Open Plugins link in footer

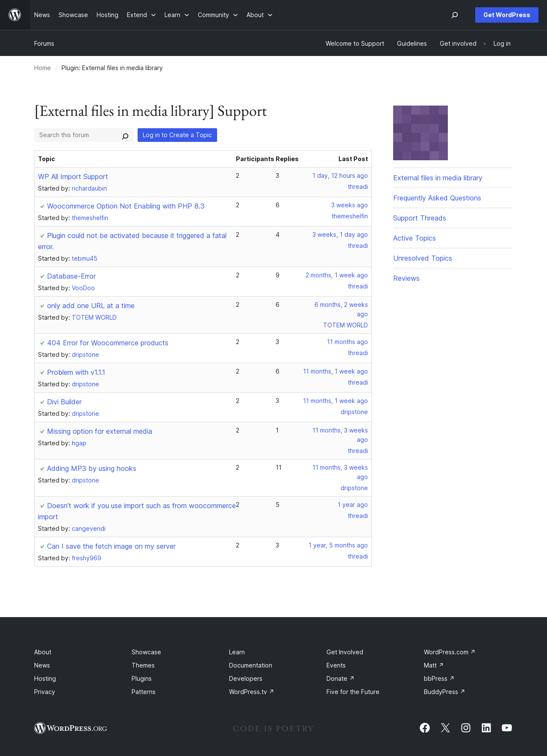(x=141, y=679)
